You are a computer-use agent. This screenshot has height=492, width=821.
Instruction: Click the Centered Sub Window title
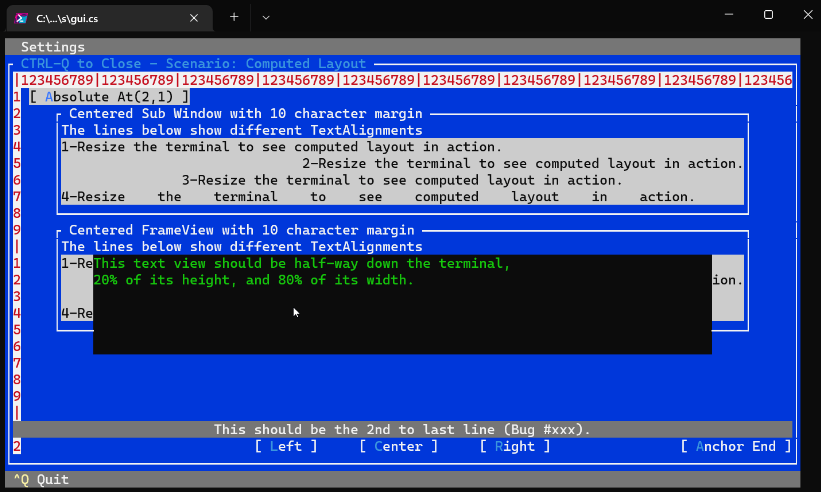245,114
